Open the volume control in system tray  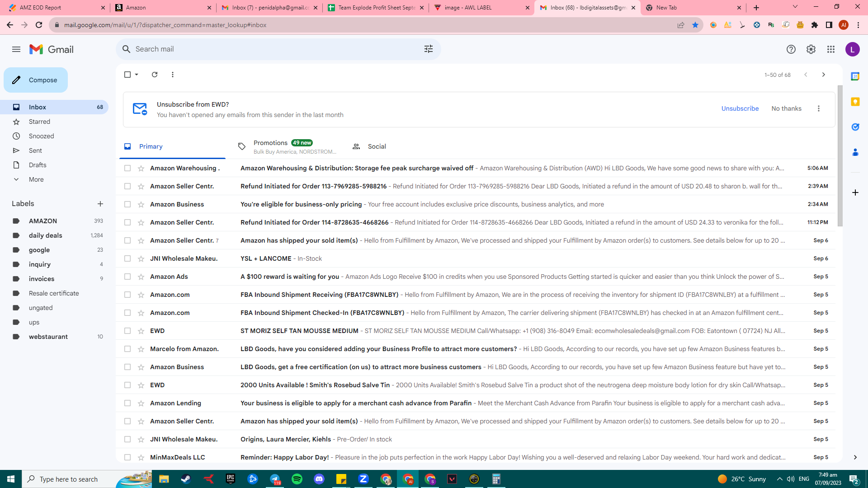[790, 479]
